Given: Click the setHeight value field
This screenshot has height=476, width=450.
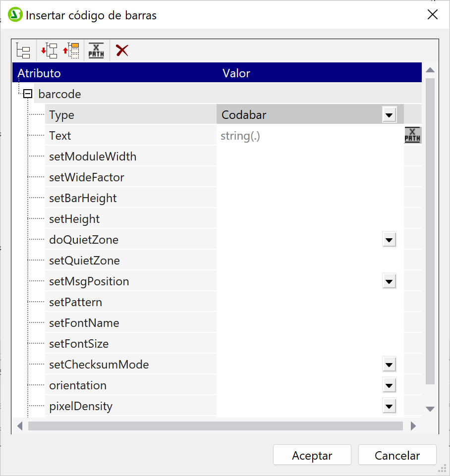Looking at the screenshot, I should click(x=310, y=219).
